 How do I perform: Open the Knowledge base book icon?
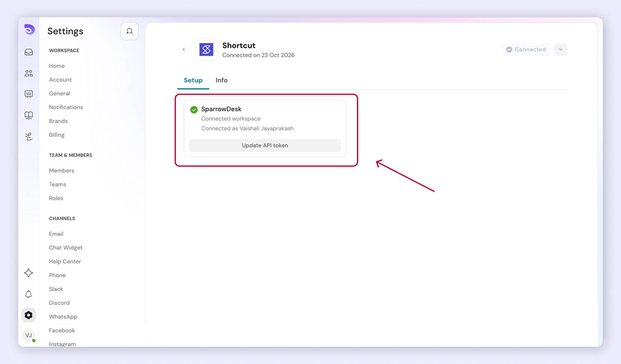coord(29,115)
